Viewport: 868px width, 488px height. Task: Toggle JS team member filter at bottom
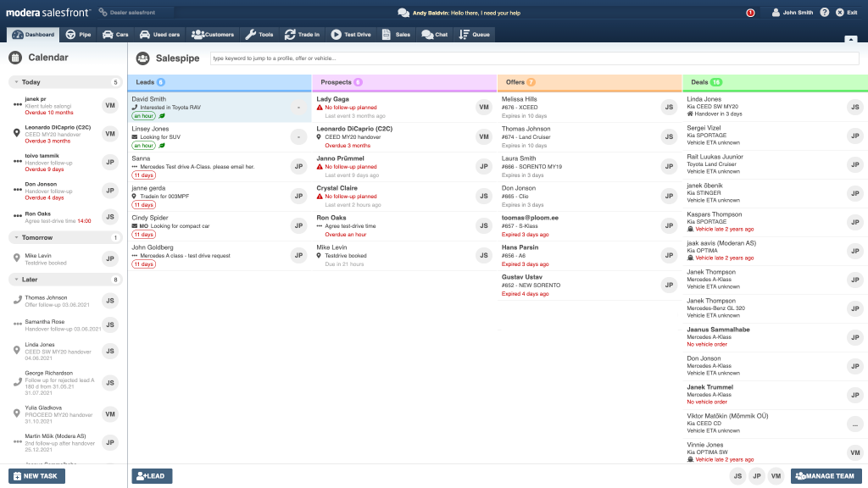pos(738,476)
